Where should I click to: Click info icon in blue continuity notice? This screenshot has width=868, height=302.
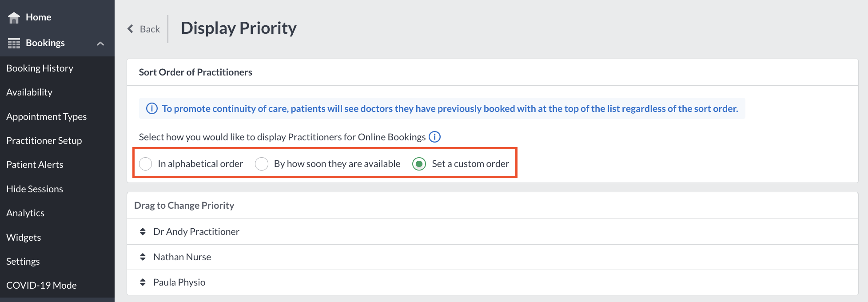point(152,108)
